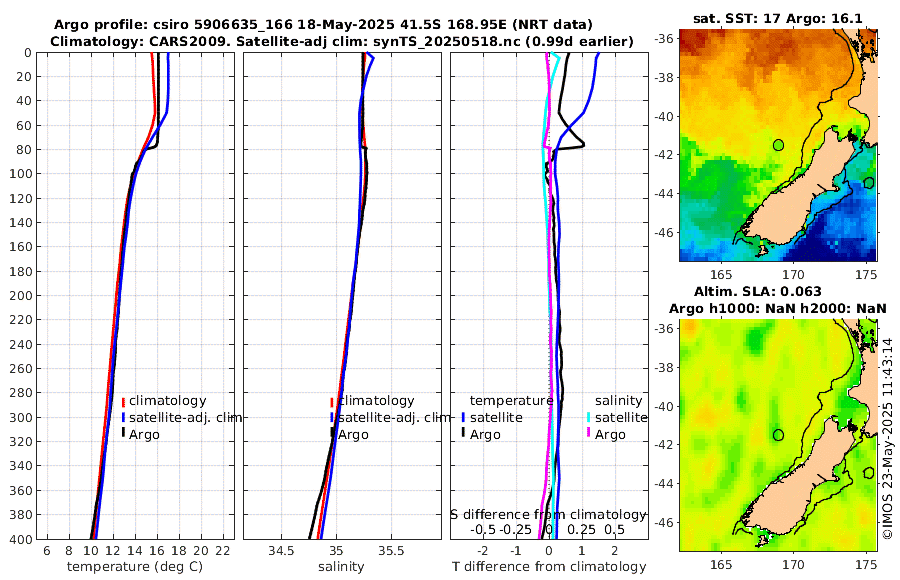Image resolution: width=900 pixels, height=580 pixels.
Task: Click Argo float circle on SLA map near 169E
Action: click(778, 435)
